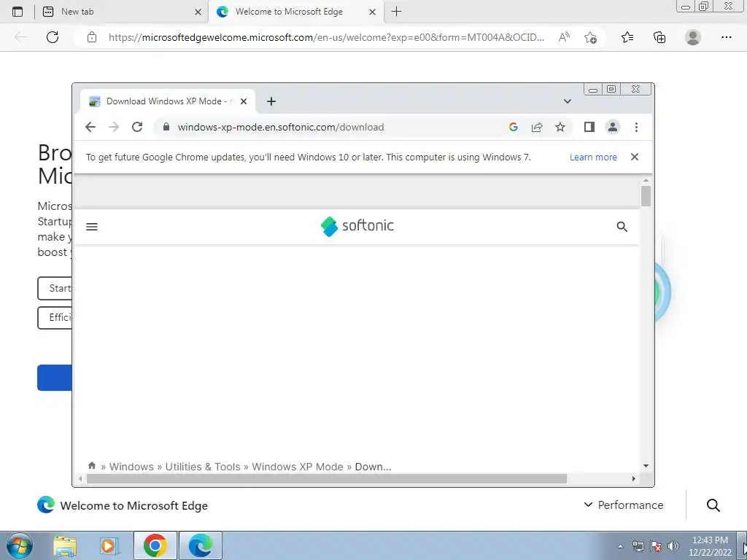
Task: Open File Explorer from the taskbar
Action: click(x=65, y=546)
